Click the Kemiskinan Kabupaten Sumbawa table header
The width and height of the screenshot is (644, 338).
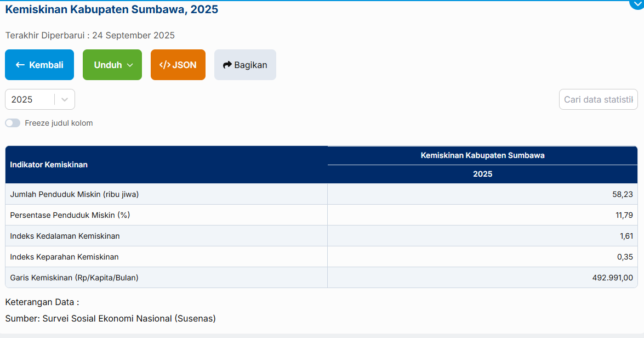[482, 155]
